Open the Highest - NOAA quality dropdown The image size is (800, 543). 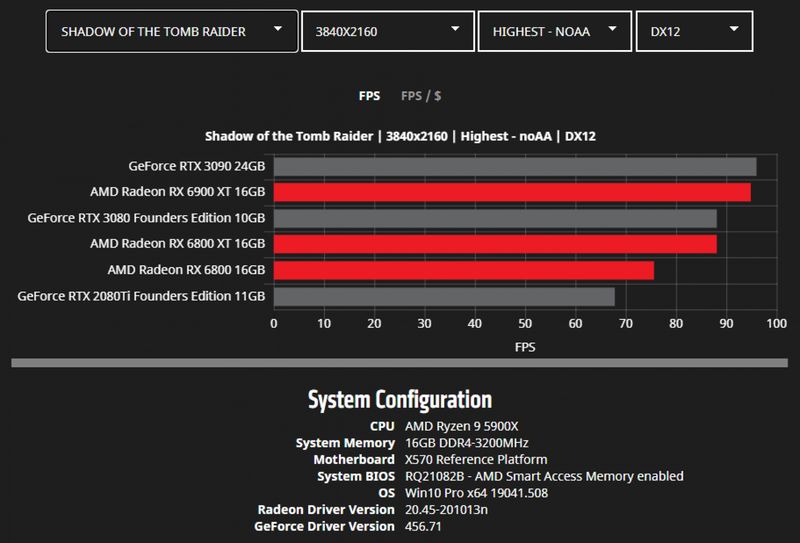tap(555, 31)
